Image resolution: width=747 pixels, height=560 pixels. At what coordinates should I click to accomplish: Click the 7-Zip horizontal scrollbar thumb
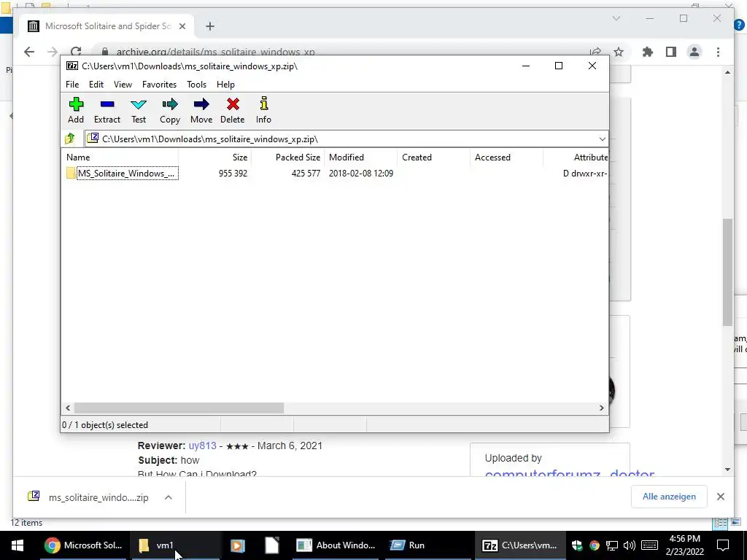pos(179,408)
